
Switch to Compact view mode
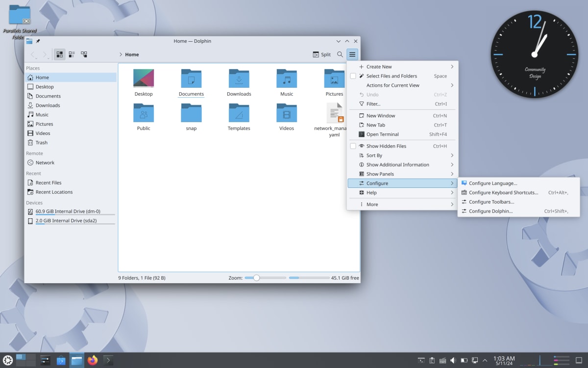click(x=72, y=54)
